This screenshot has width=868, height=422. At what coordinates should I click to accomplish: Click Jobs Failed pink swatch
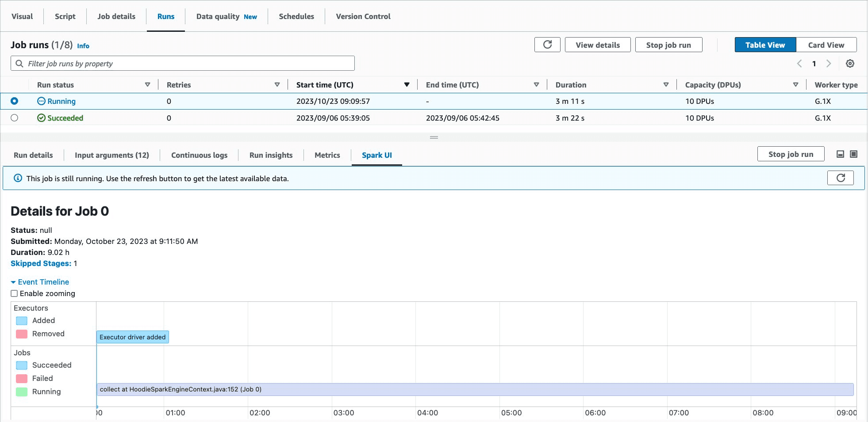point(22,379)
